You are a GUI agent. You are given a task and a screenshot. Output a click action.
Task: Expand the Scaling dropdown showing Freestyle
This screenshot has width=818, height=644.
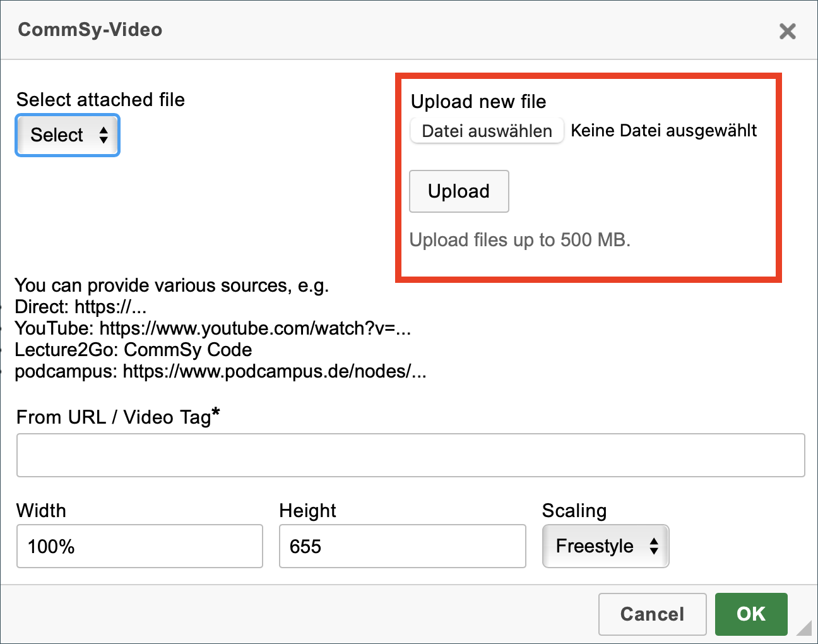(x=605, y=546)
